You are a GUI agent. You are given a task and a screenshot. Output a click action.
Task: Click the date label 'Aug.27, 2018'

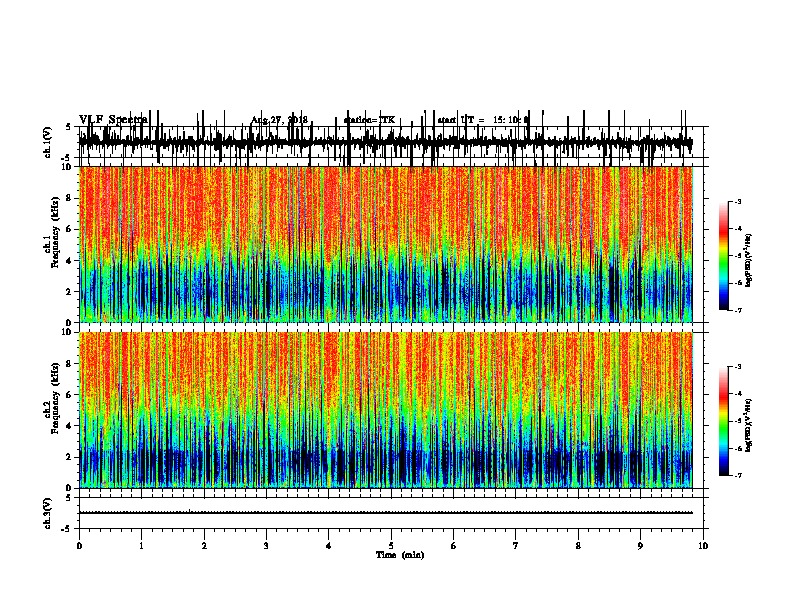click(279, 120)
